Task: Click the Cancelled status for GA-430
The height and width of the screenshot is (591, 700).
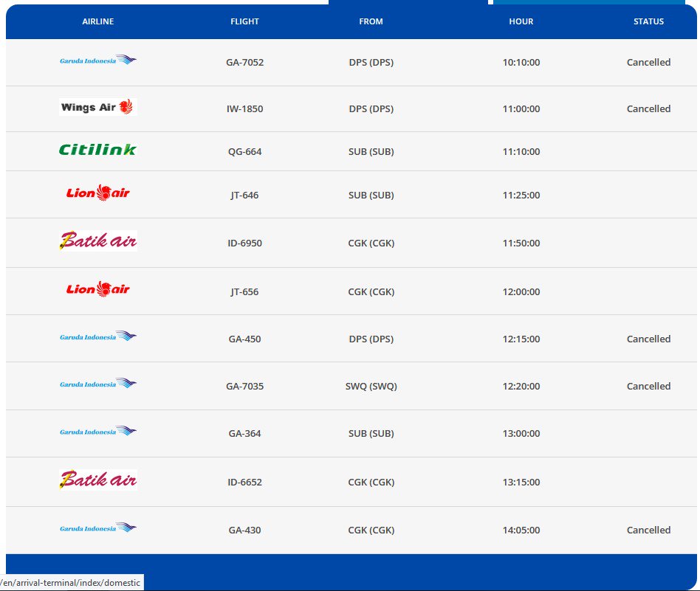Action: coord(648,530)
